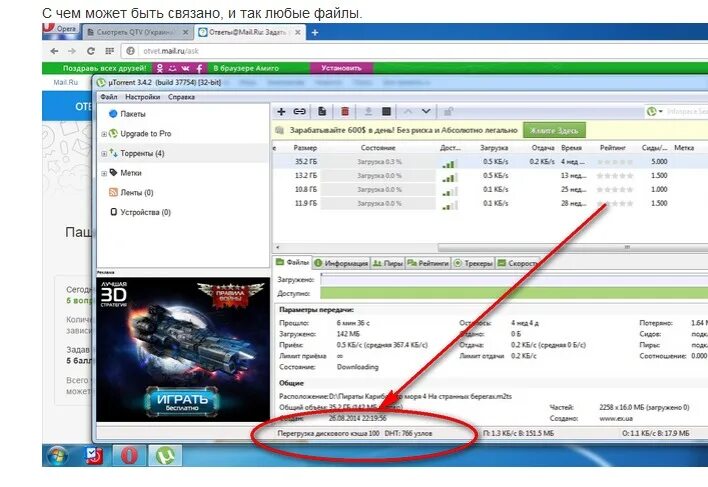Switch to the Файлы tab
This screenshot has width=708, height=487.
click(293, 263)
